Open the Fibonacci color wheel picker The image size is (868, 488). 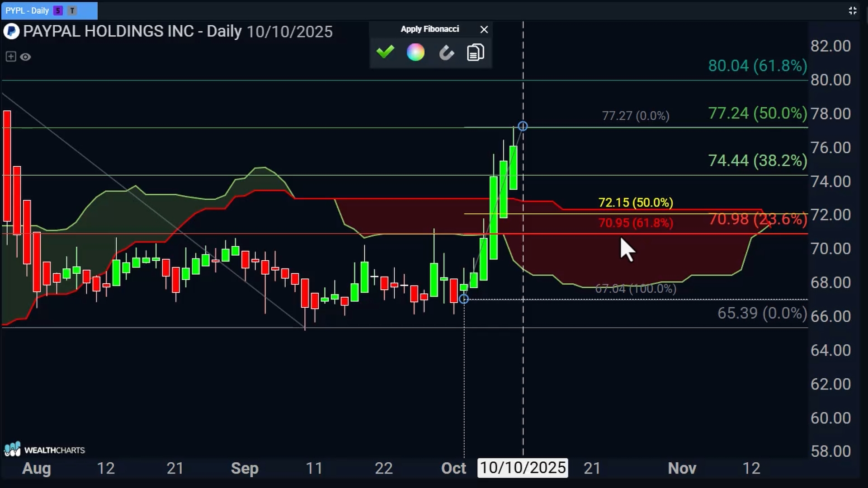tap(415, 52)
